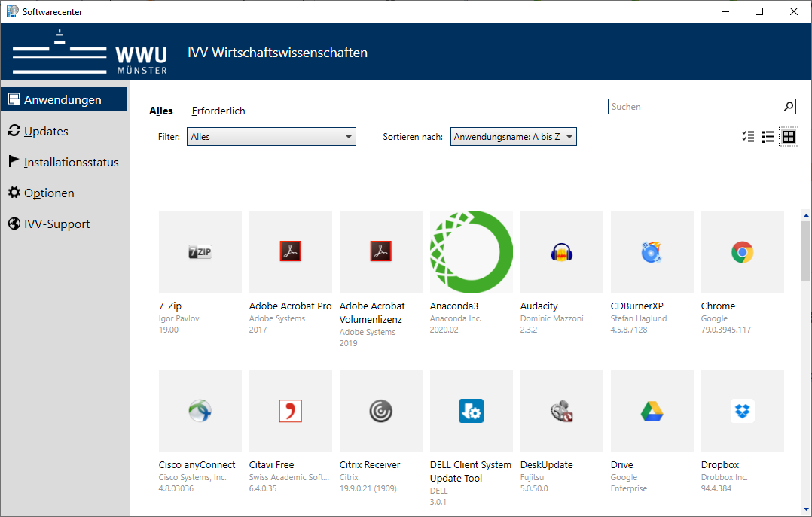Click the version text 4.5.8.7128
The width and height of the screenshot is (812, 517).
(629, 330)
